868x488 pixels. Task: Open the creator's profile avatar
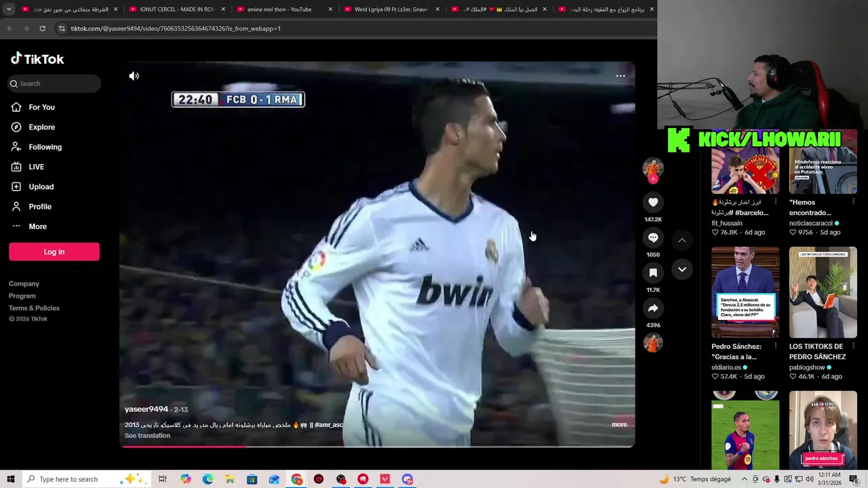[x=653, y=167]
